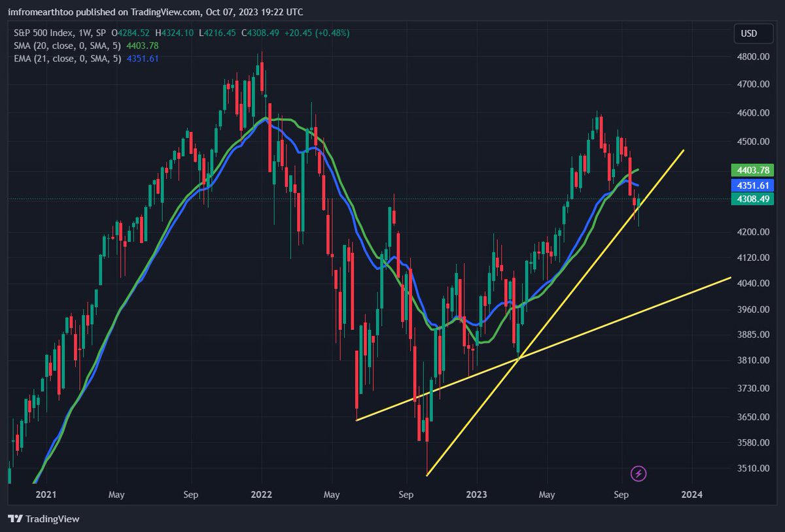Viewport: 785px width, 532px height.
Task: Click the 2022 label on time axis
Action: pyautogui.click(x=261, y=495)
